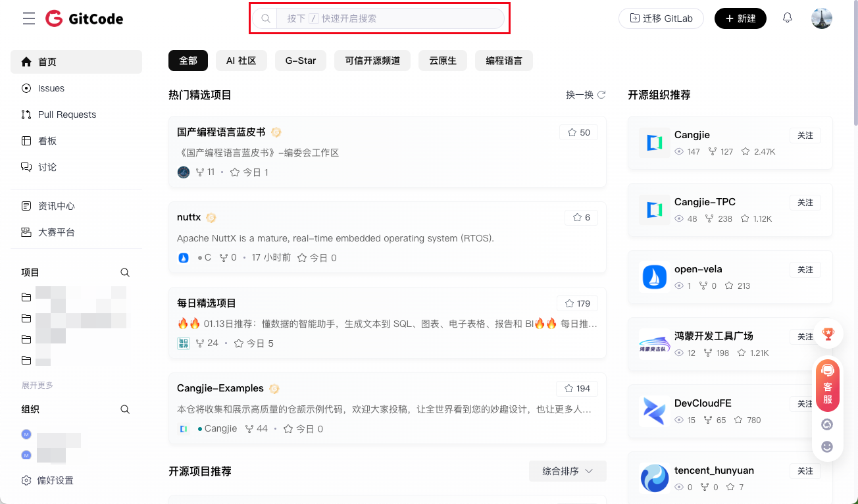This screenshot has width=858, height=504.
Task: Click the trophy icon on floating sidebar
Action: click(828, 334)
